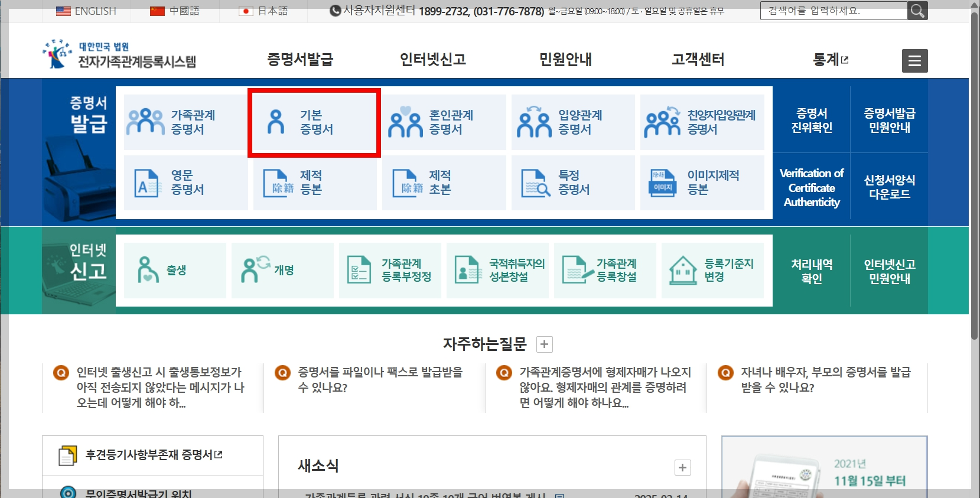
Task: Click the 11월 15일 부터 banner image
Action: pyautogui.click(x=824, y=467)
